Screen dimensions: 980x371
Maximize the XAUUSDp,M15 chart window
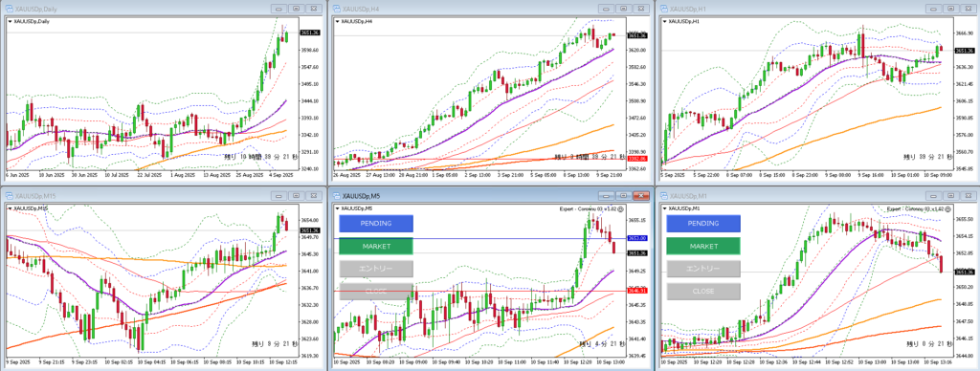(x=297, y=196)
